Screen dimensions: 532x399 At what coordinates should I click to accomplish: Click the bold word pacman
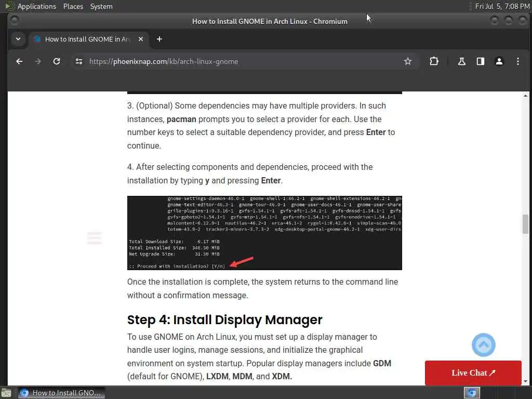tap(181, 119)
